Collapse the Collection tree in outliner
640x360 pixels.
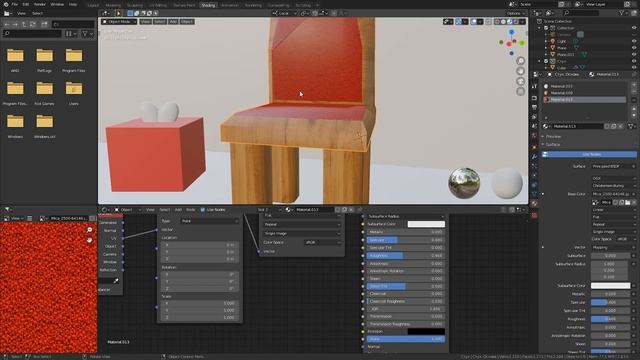click(x=540, y=28)
